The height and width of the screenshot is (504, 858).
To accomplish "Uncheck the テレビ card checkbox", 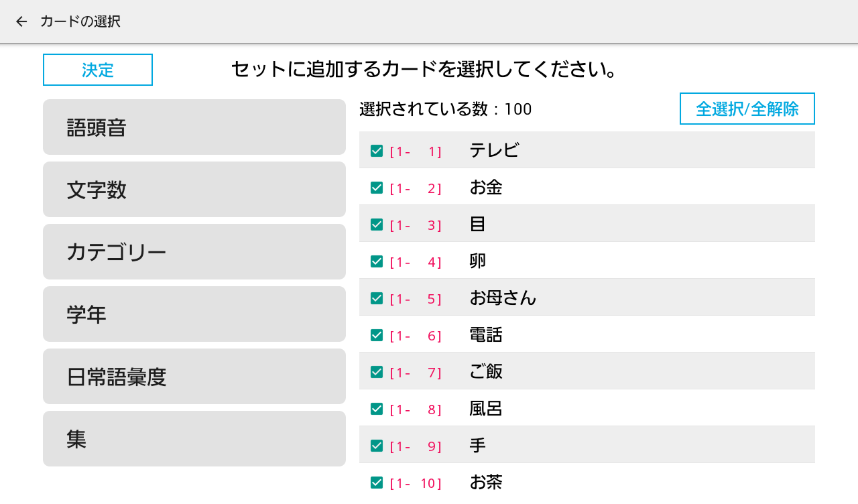I will [x=377, y=151].
